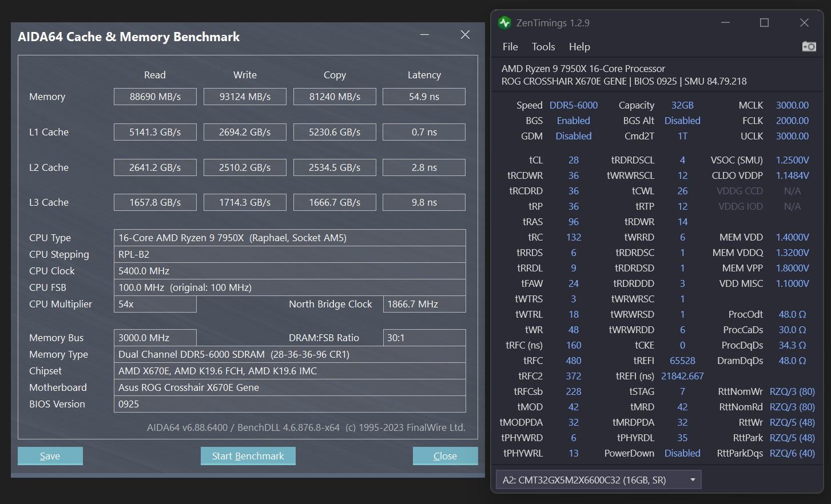Open the Tools menu in ZenTimings
Screen dimensions: 831x504
543,47
